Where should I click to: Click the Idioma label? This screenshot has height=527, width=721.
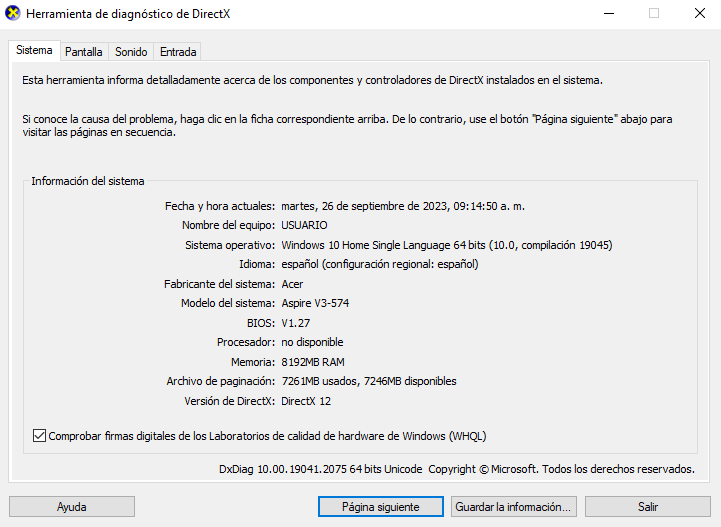[257, 264]
